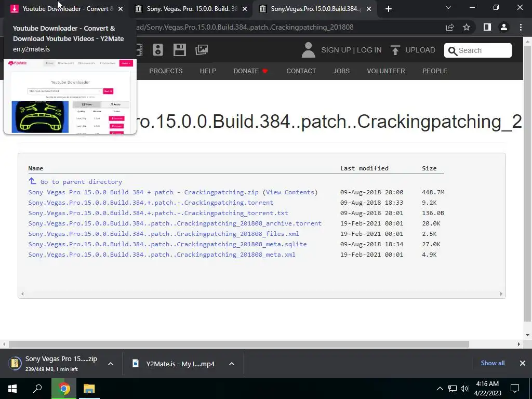Image resolution: width=532 pixels, height=399 pixels.
Task: Open the CONTACT menu item
Action: coord(301,71)
